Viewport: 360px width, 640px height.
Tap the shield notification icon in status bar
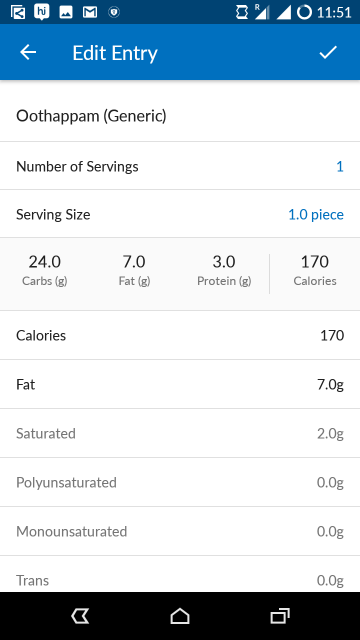114,12
